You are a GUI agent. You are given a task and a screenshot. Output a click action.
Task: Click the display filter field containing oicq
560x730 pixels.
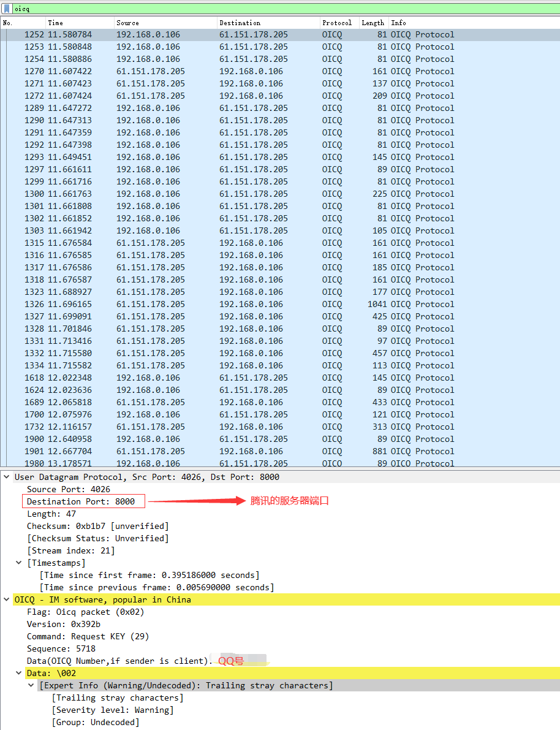[286, 9]
